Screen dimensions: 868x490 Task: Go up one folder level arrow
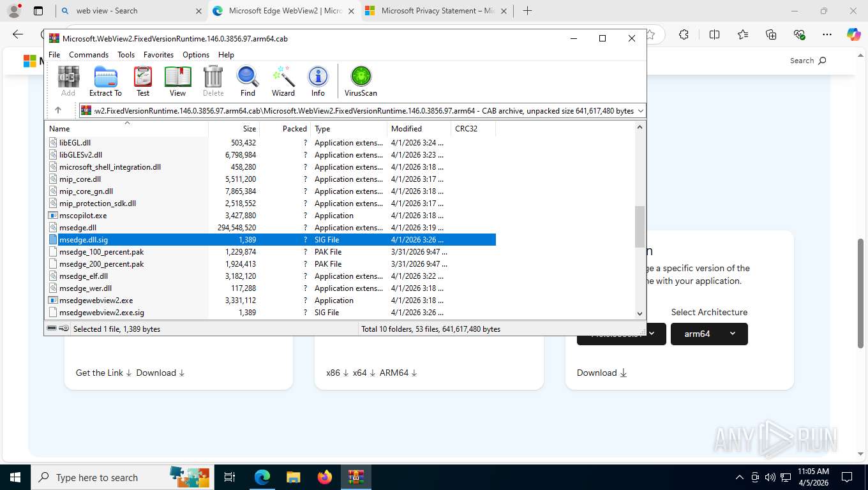(x=58, y=110)
